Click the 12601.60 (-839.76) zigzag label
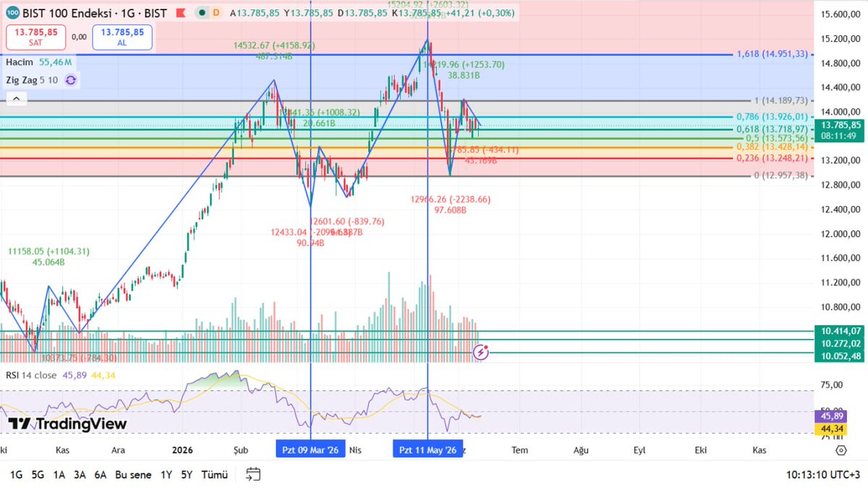This screenshot has width=868, height=488. tap(347, 221)
